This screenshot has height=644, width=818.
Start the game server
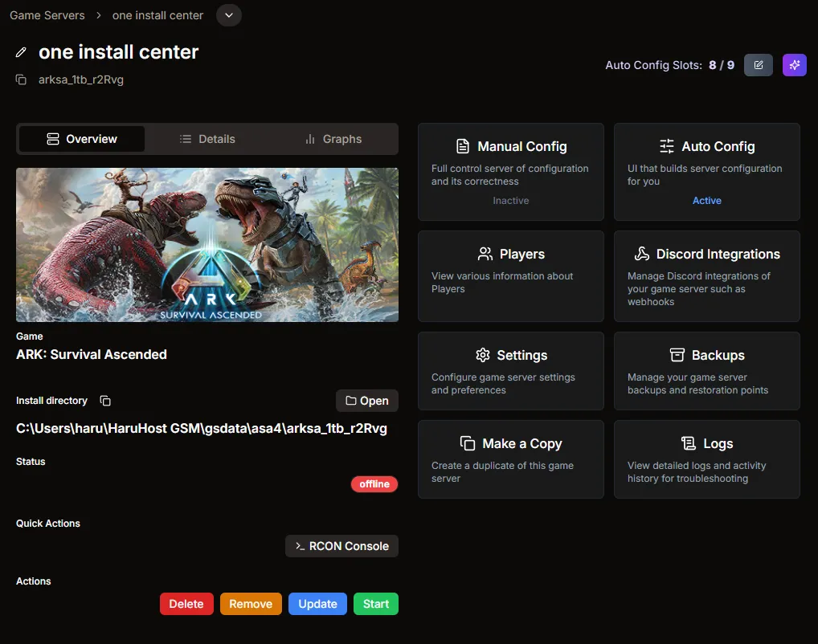click(375, 603)
